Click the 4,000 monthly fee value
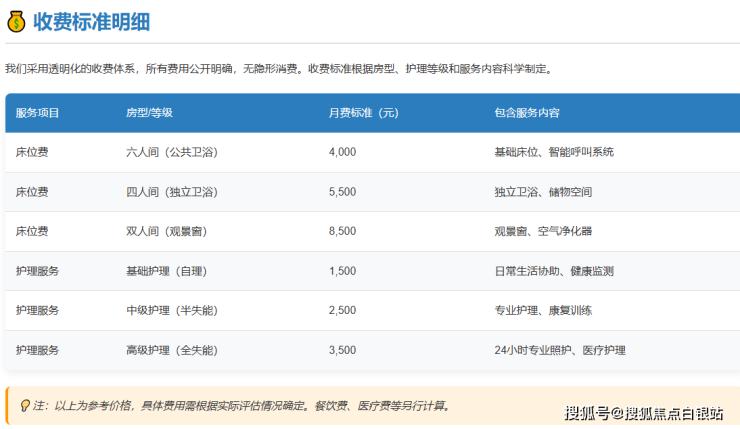The width and height of the screenshot is (740, 429). (x=342, y=152)
